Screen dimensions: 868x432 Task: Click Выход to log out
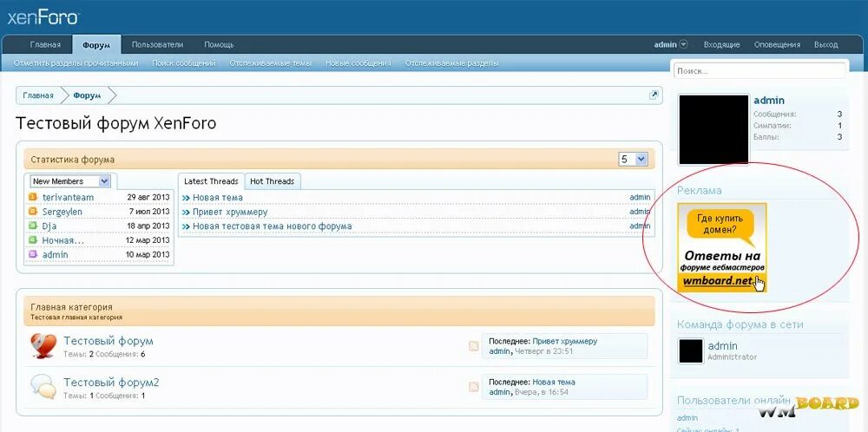point(826,44)
